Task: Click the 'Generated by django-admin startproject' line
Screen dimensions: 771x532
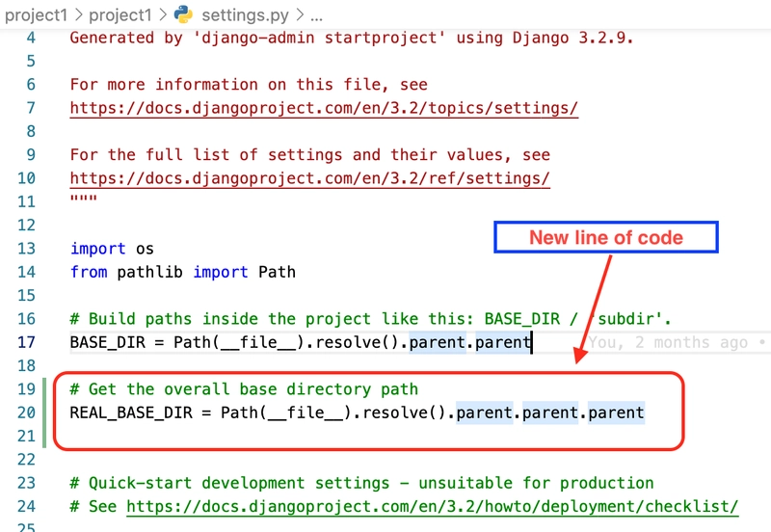Action: [x=352, y=38]
